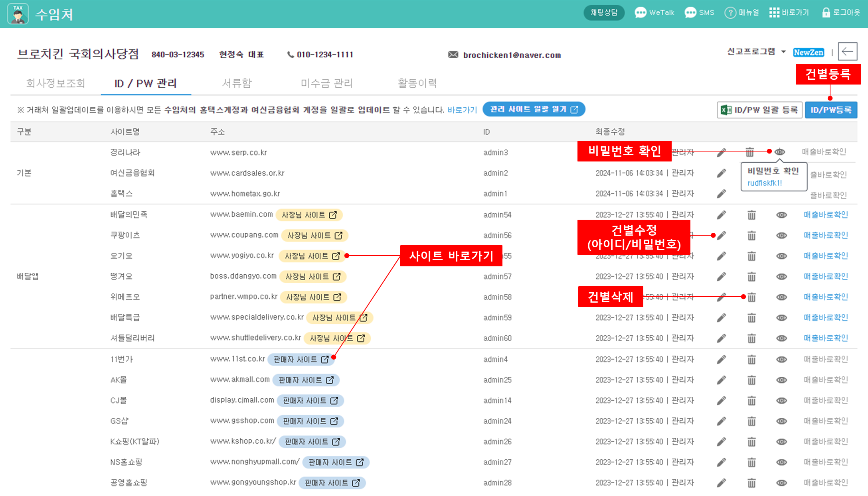This screenshot has width=868, height=496.
Task: Click the ID/PW등록 button
Action: pos(831,110)
